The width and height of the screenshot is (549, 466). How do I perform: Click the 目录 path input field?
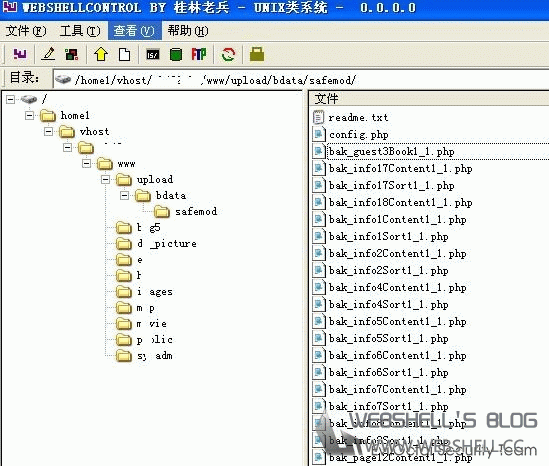pos(301,80)
